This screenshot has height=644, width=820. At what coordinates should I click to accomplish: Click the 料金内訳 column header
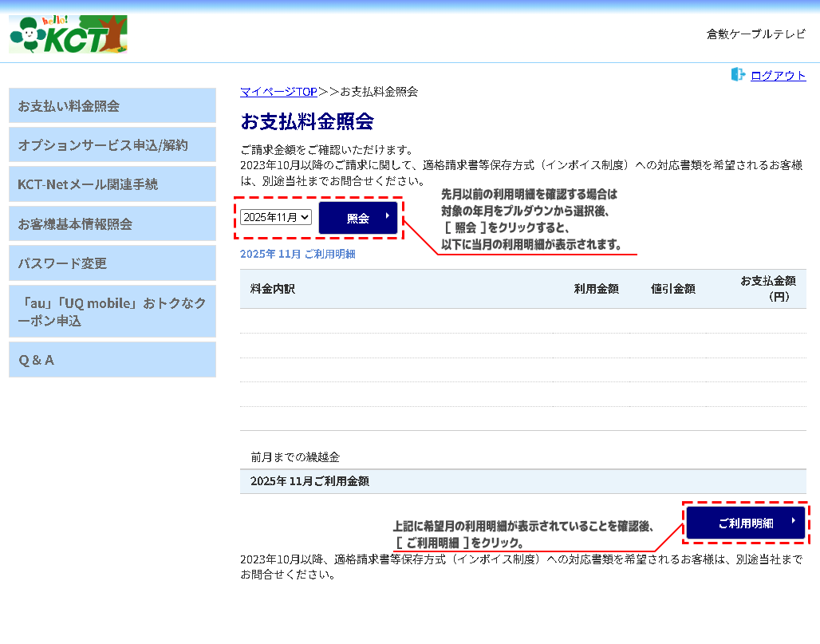(x=273, y=289)
